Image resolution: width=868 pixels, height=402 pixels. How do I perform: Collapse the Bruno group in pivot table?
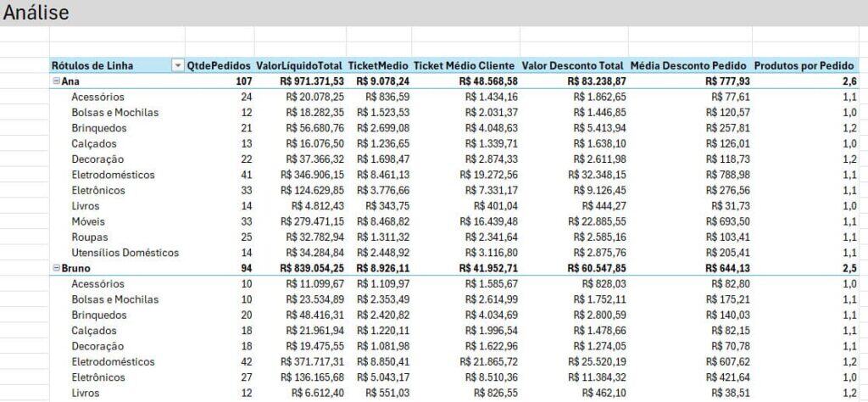click(x=56, y=268)
